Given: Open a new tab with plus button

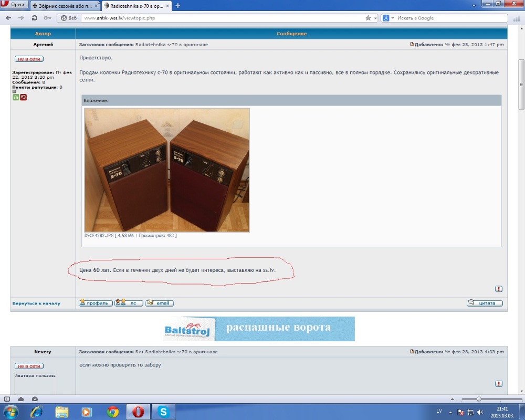Looking at the screenshot, I should 178,6.
